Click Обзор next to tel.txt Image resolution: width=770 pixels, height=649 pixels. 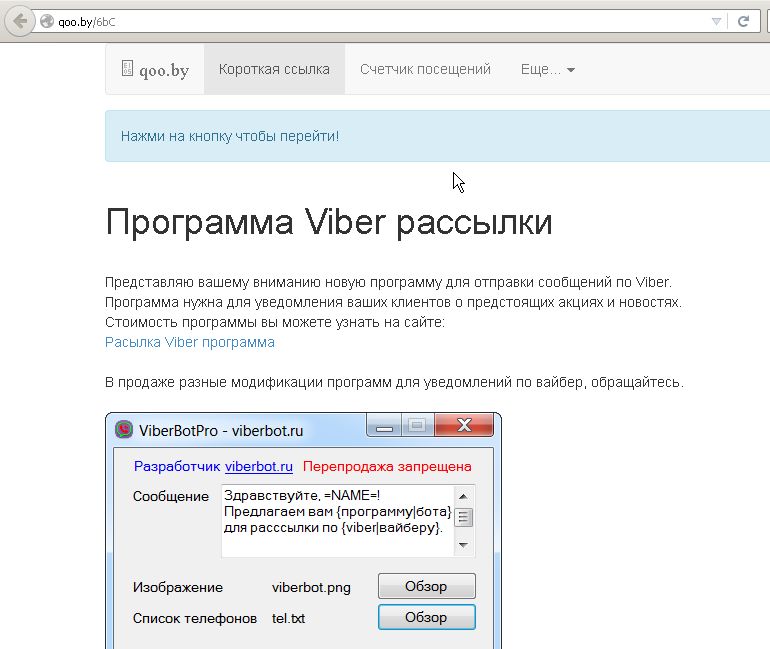[x=426, y=618]
